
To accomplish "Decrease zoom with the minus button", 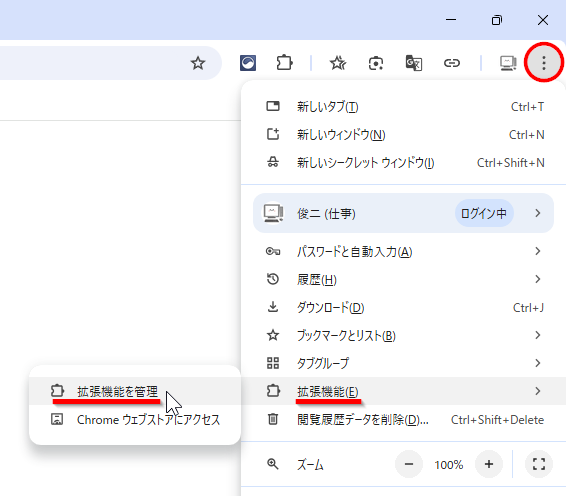I will click(409, 464).
